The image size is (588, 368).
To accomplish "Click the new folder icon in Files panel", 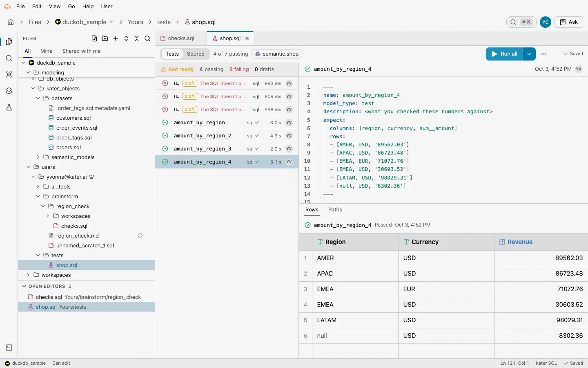I will pyautogui.click(x=105, y=38).
